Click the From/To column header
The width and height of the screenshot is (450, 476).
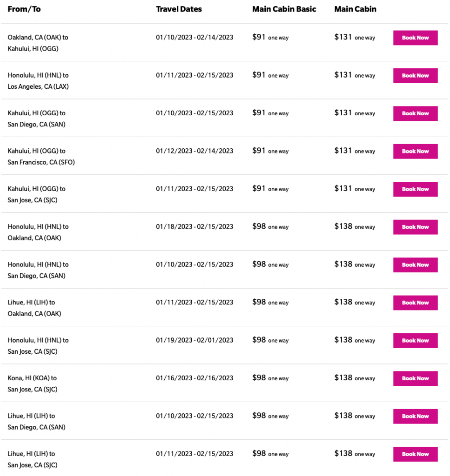(x=24, y=9)
